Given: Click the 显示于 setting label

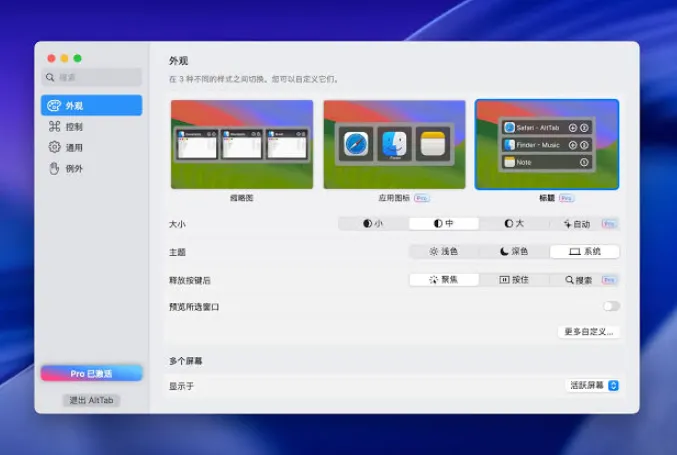Looking at the screenshot, I should point(181,386).
